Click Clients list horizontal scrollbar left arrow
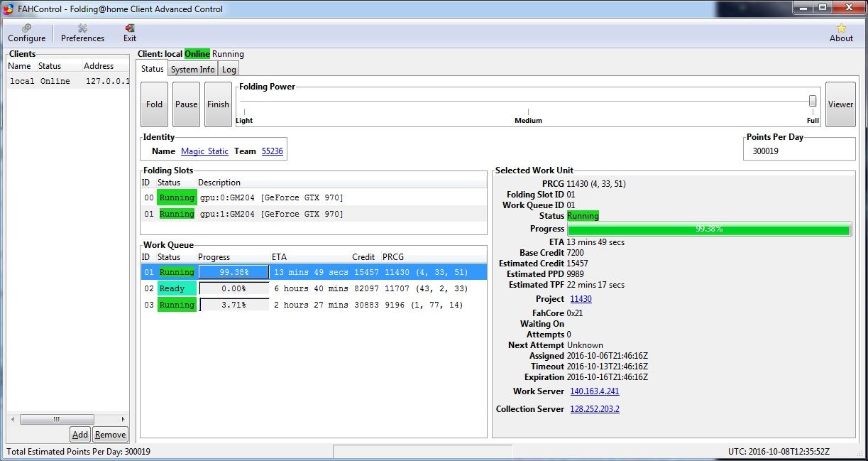The width and height of the screenshot is (868, 461). point(13,419)
